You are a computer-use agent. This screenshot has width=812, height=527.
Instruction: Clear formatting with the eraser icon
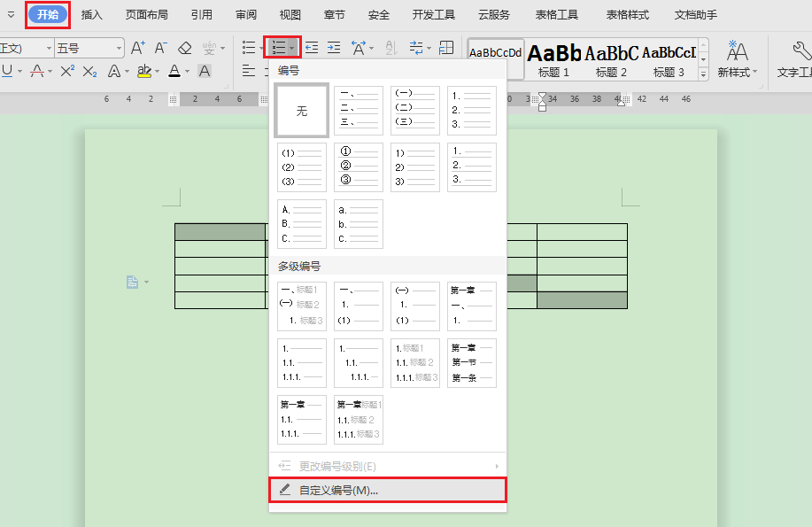(185, 48)
